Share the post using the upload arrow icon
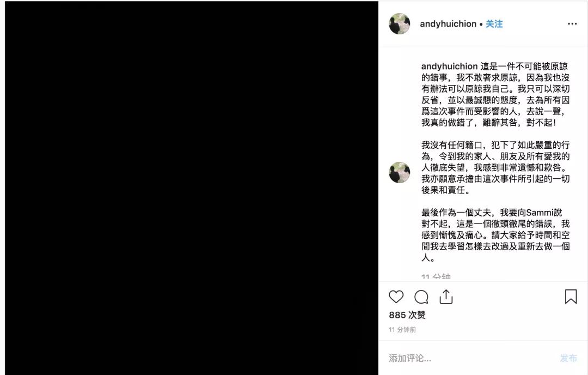 446,297
